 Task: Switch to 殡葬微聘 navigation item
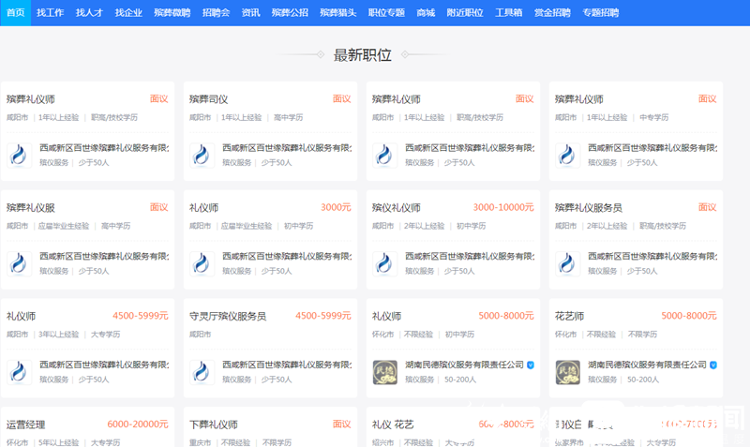point(172,13)
